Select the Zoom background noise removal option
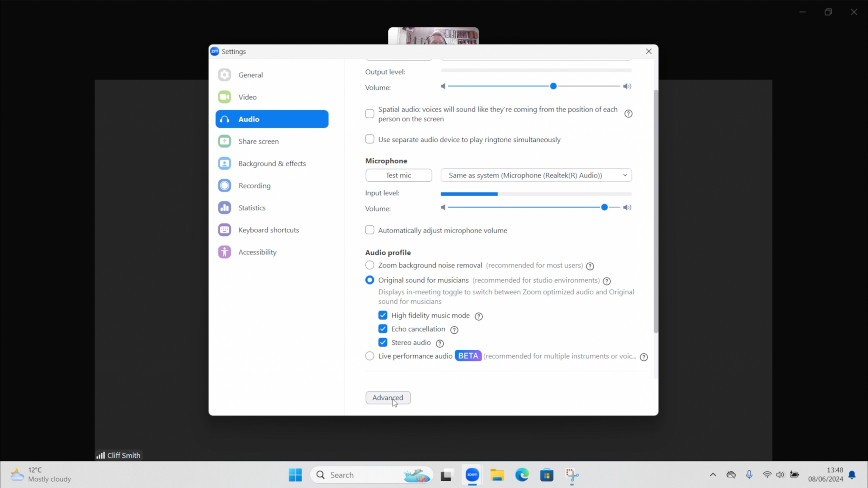 point(369,265)
